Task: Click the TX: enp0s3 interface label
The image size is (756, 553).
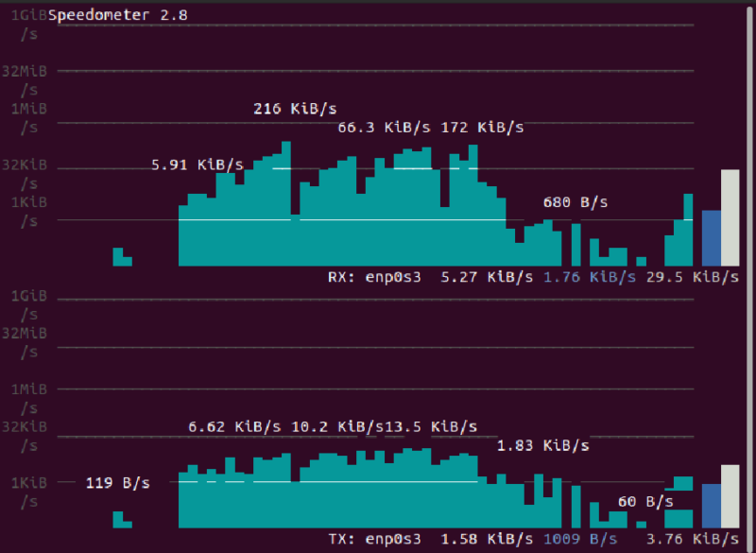Action: pyautogui.click(x=374, y=539)
